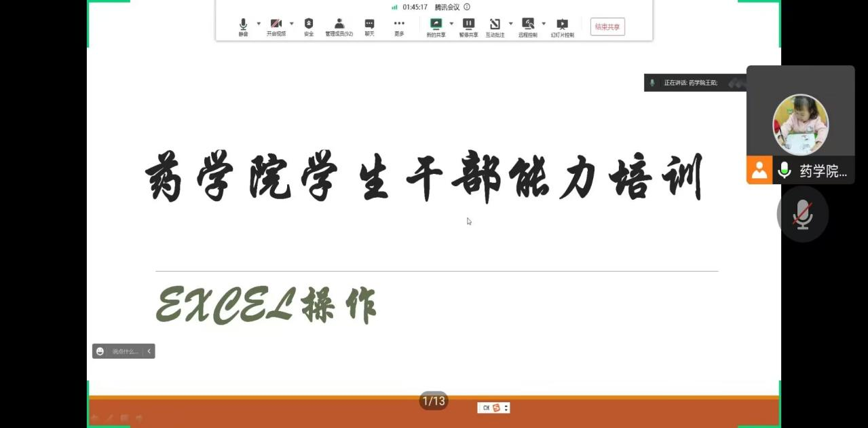Click the 说点什么 chat input box
This screenshot has height=428, width=868.
coord(125,351)
